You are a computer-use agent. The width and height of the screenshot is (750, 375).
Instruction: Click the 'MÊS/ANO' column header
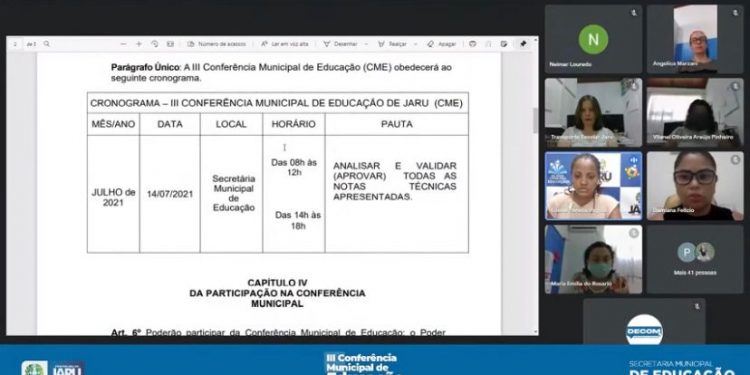(113, 124)
